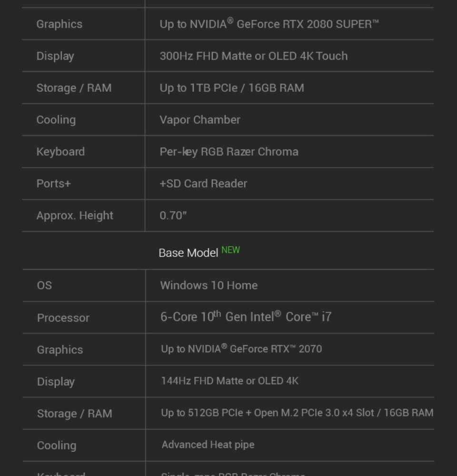Select the +SD Card Reader value
457x476 pixels.
(203, 183)
